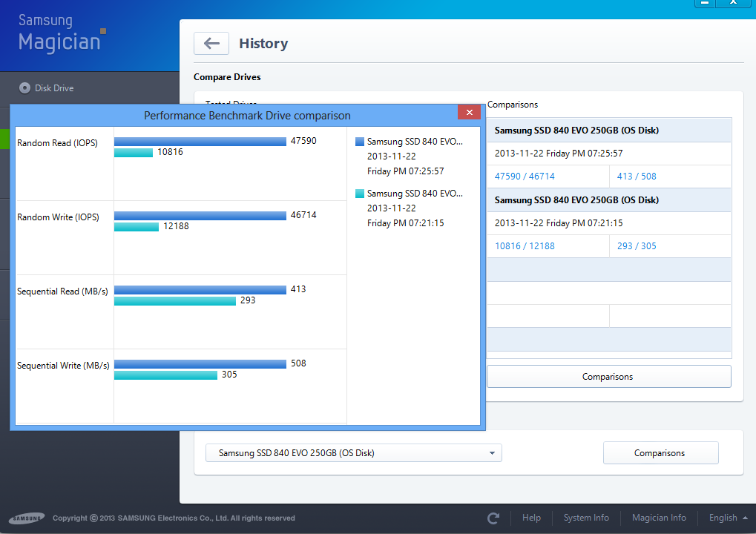Click the 413 / 508 sequential speed result
Image resolution: width=756 pixels, height=534 pixels.
637,177
